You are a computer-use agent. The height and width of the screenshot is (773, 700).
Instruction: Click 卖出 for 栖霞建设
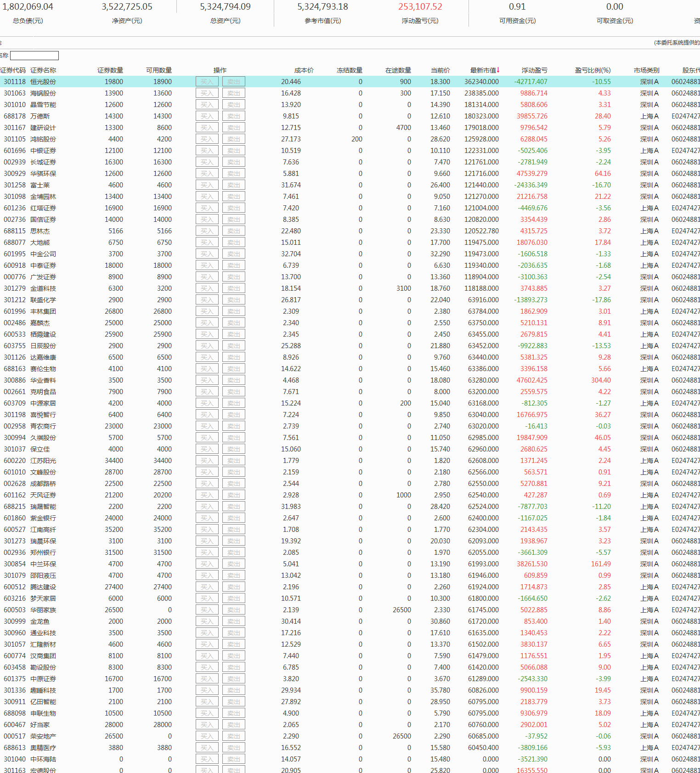pyautogui.click(x=234, y=334)
